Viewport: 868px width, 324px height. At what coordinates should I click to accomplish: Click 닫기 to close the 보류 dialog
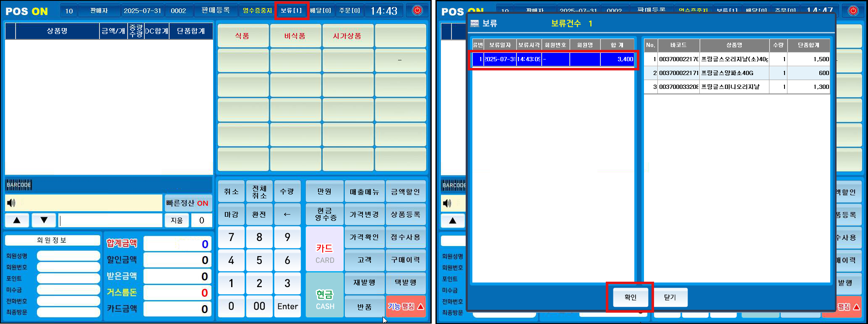tap(670, 297)
